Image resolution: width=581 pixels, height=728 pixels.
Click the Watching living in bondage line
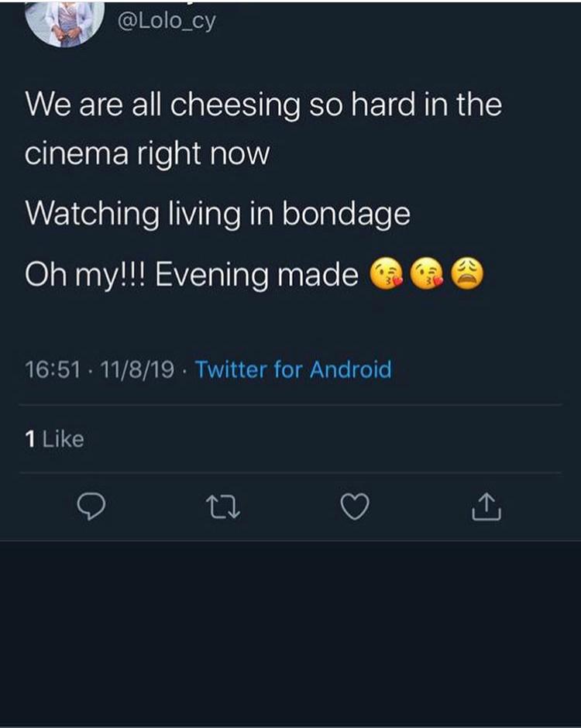(217, 213)
